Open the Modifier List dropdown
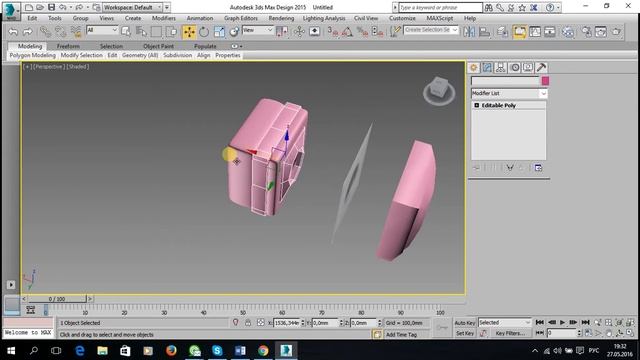Screen dimensions: 640x360 509,93
